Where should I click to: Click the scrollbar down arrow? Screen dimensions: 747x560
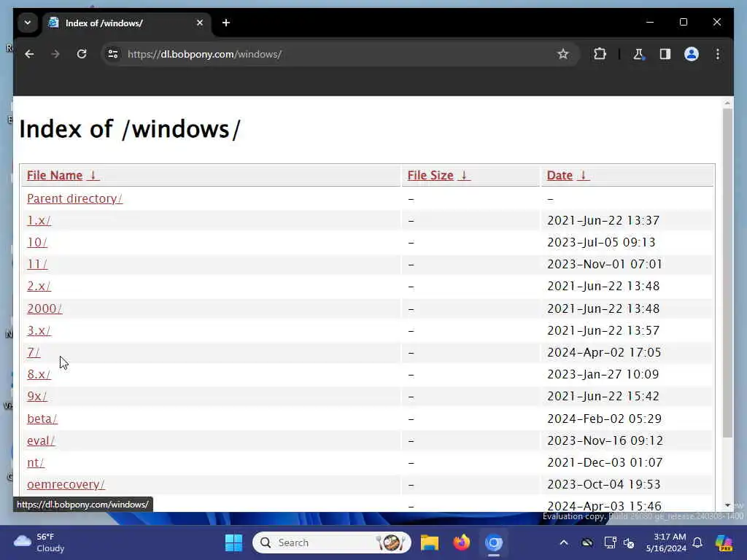[x=727, y=505]
